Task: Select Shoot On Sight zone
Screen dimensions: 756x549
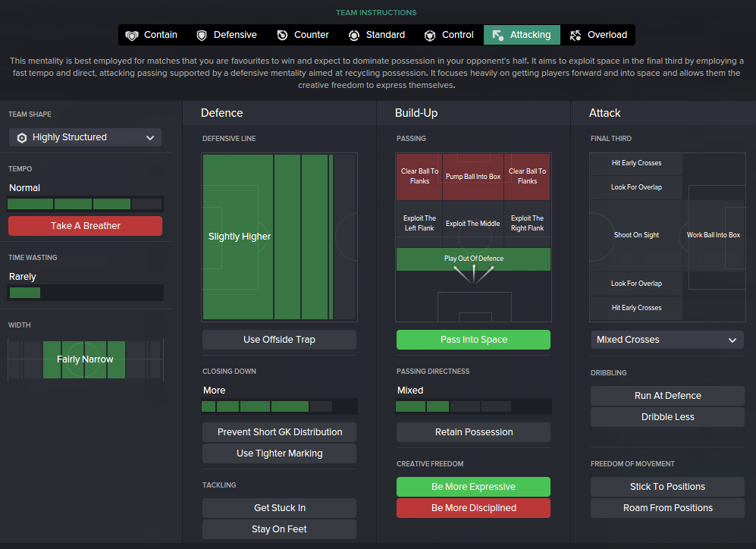Action: click(x=636, y=235)
